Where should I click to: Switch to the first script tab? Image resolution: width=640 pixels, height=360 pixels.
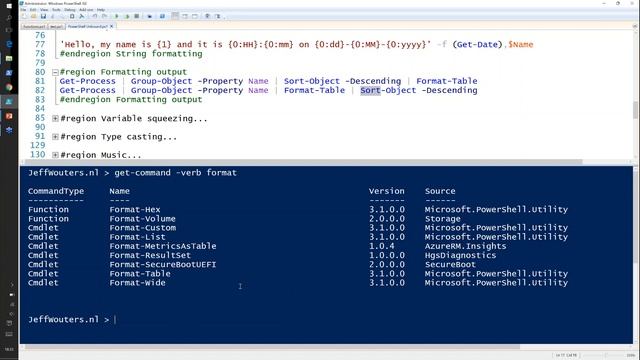34,27
